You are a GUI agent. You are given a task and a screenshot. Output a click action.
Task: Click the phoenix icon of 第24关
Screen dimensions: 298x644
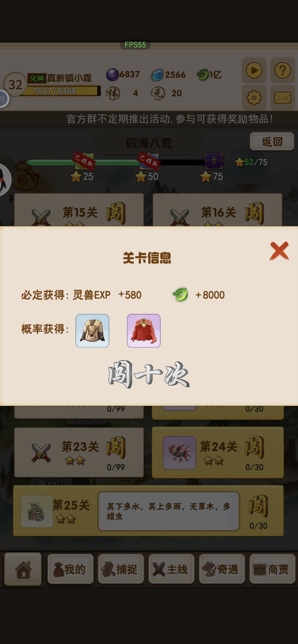[x=179, y=453]
